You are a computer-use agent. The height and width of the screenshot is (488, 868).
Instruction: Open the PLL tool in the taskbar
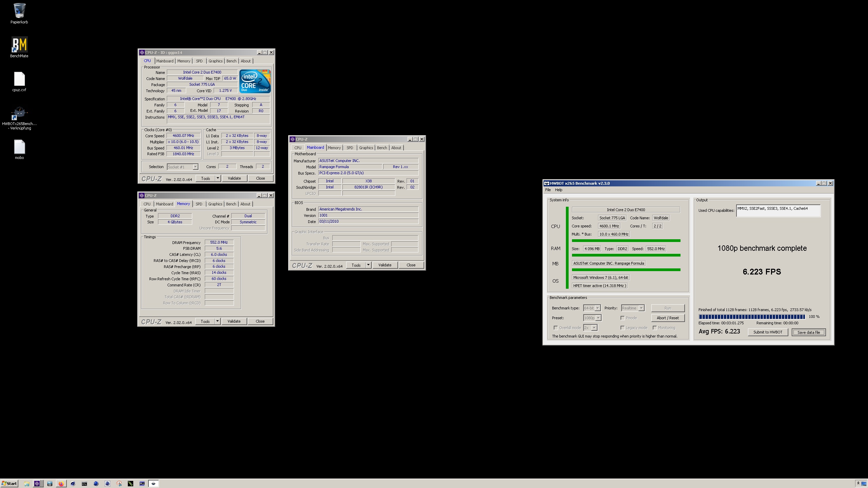pyautogui.click(x=142, y=484)
